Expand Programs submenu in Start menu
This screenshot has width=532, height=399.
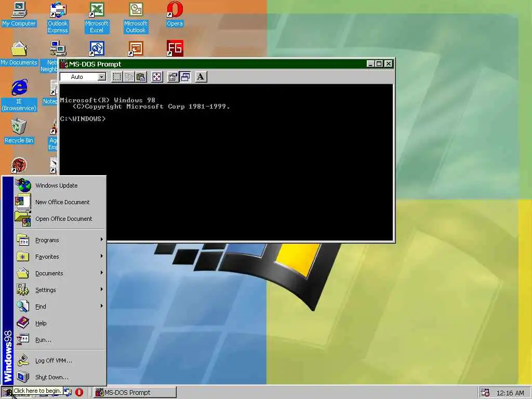pyautogui.click(x=60, y=240)
